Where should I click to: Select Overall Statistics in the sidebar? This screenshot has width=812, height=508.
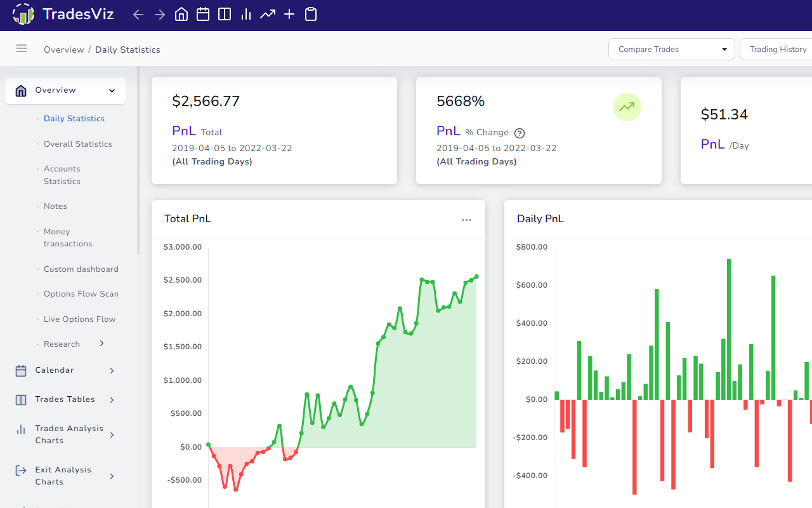point(77,144)
